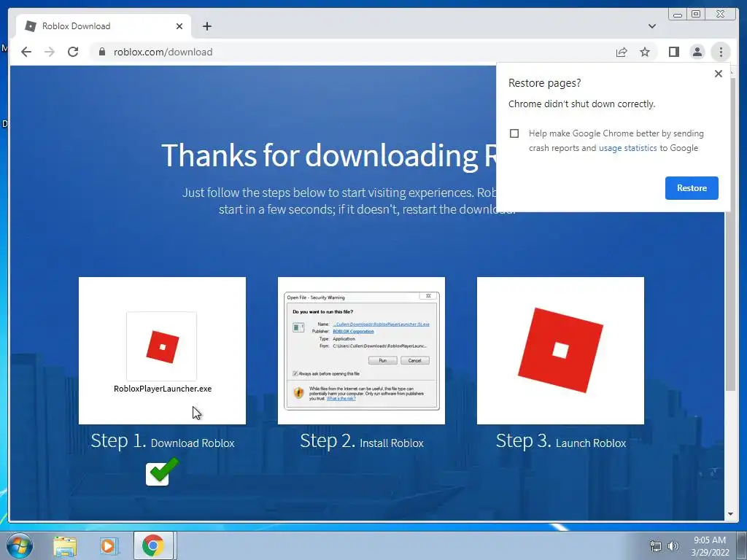Click the Step 2. Install Roblox text
The height and width of the screenshot is (560, 747).
362,441
